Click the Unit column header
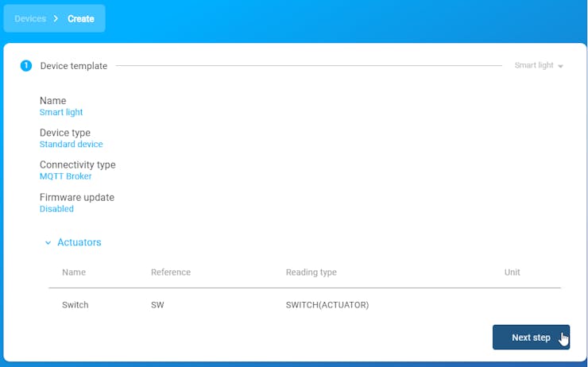Image resolution: width=588 pixels, height=367 pixels. point(512,272)
